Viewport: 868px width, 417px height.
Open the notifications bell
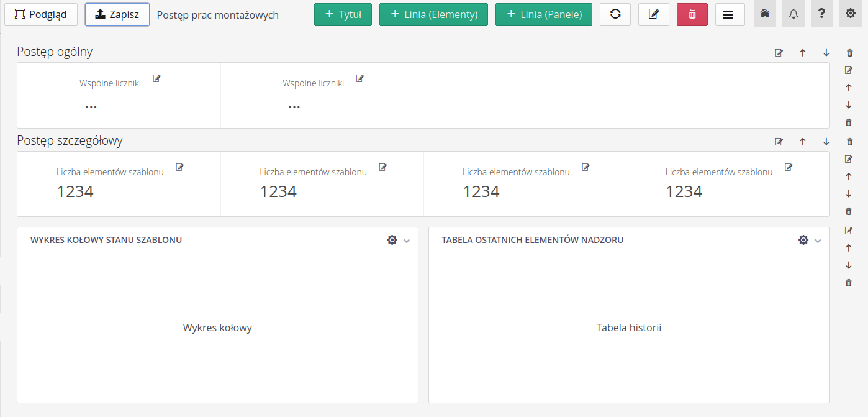coord(793,14)
